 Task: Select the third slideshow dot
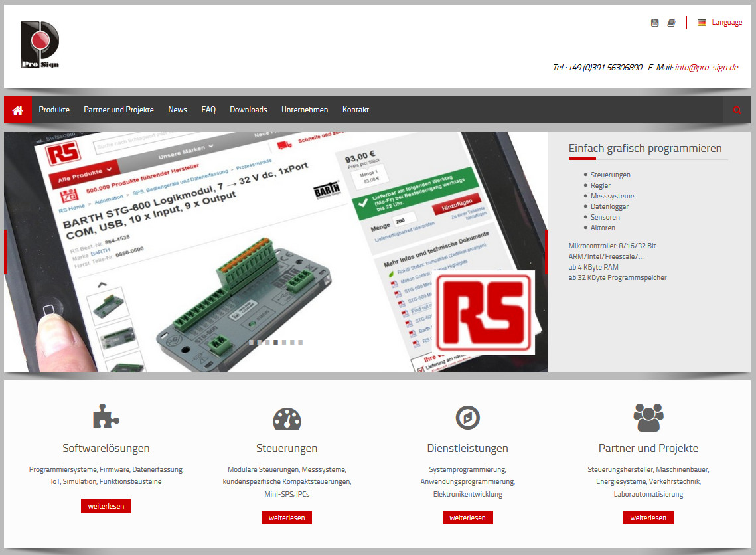tap(267, 343)
